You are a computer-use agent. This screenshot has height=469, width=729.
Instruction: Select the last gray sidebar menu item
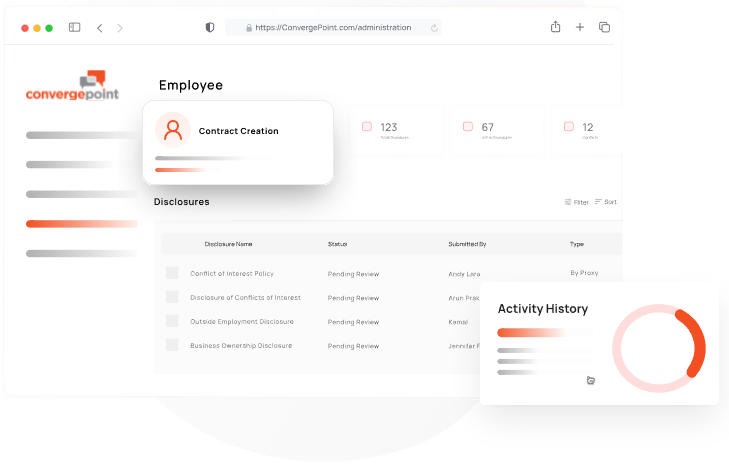coord(82,254)
